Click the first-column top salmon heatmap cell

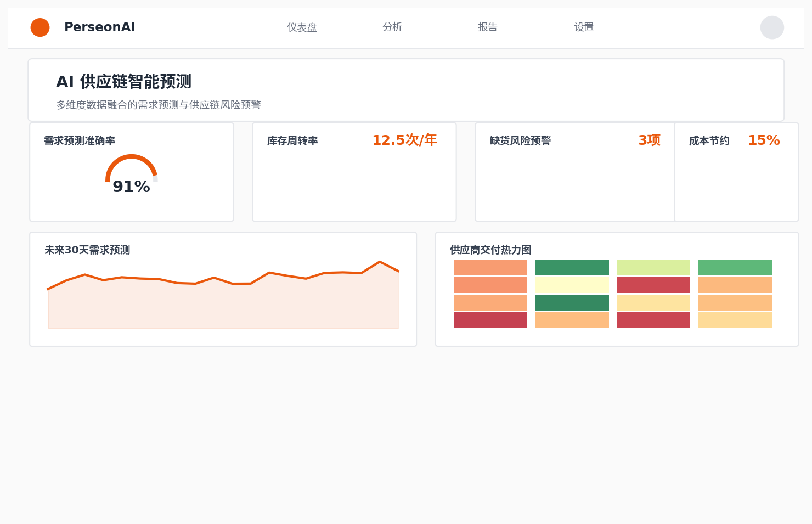click(x=490, y=268)
